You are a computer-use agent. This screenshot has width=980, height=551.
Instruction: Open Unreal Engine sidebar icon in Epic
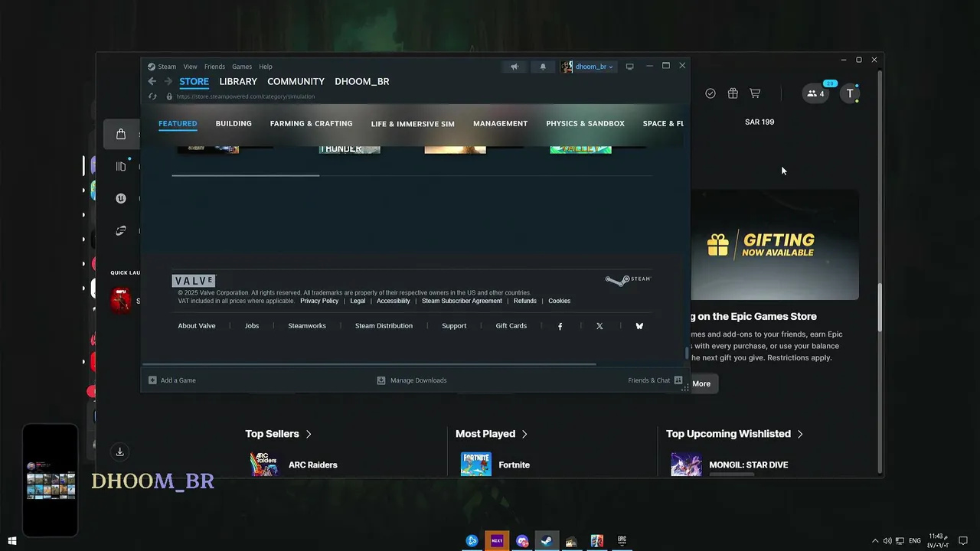[121, 199]
